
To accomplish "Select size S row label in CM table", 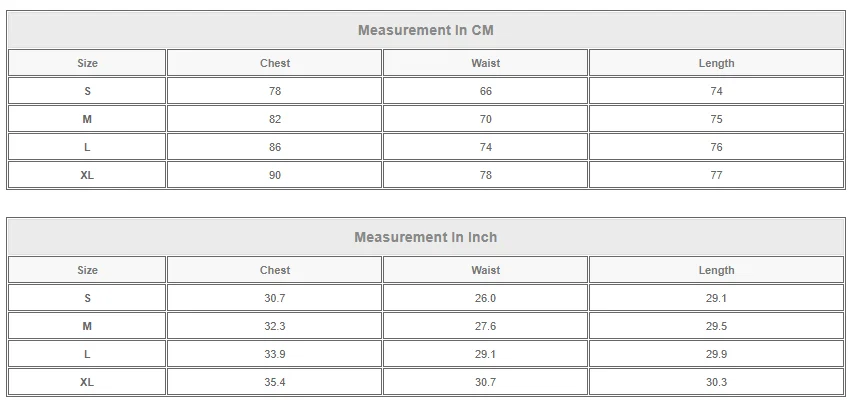I will (88, 91).
